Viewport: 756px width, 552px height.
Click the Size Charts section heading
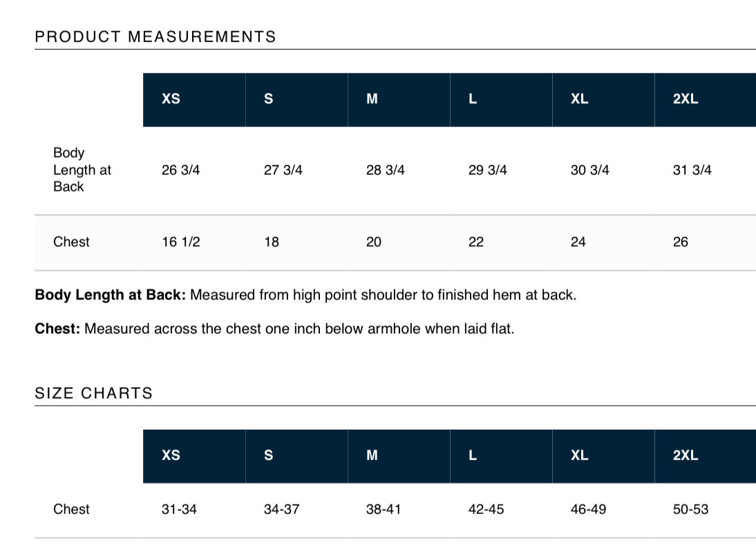(93, 393)
